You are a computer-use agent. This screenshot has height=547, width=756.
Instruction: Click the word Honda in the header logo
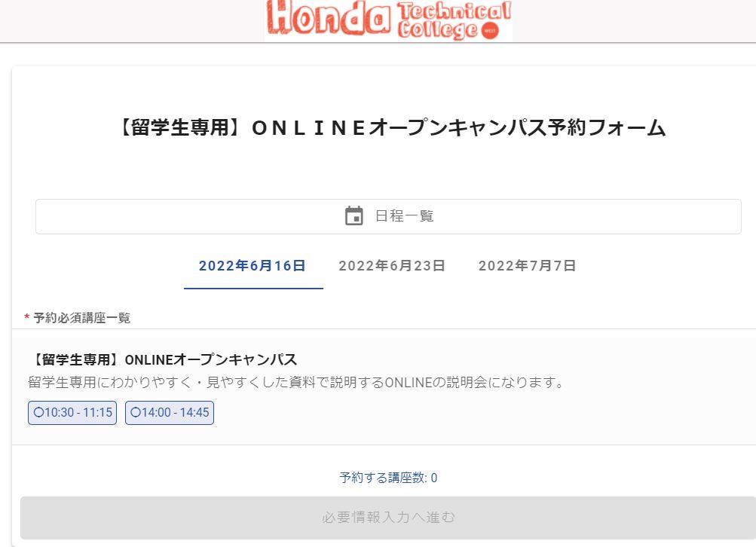click(x=328, y=19)
